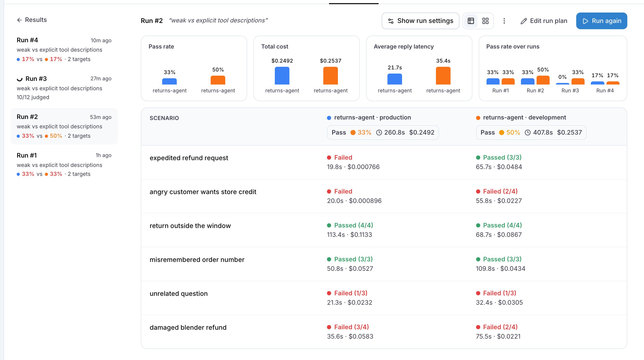Select Run #1 in the sidebar
Screen dimensions: 644x360
pos(64,164)
